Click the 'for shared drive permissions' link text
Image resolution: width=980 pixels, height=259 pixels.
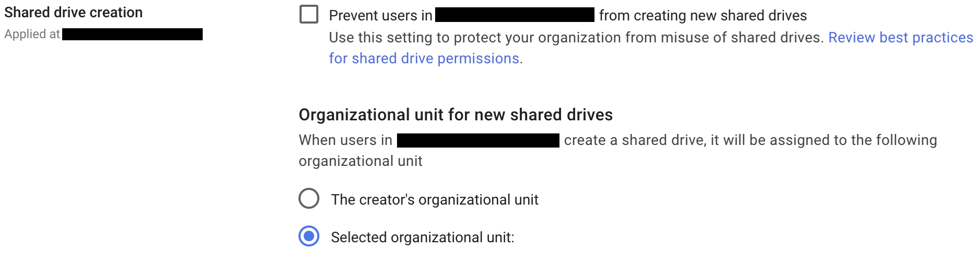pyautogui.click(x=424, y=59)
